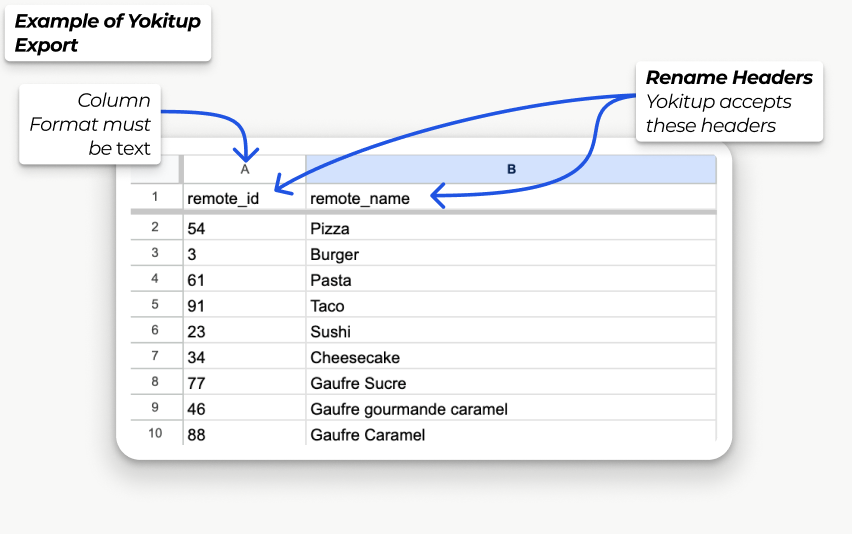Click the select-all corner box
Image resolution: width=853 pixels, height=535 pixels.
[x=155, y=169]
